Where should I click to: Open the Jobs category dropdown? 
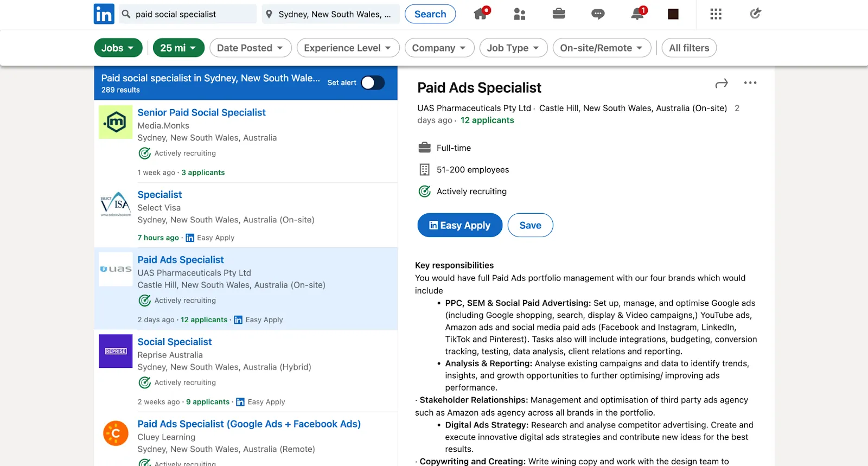[x=118, y=48]
